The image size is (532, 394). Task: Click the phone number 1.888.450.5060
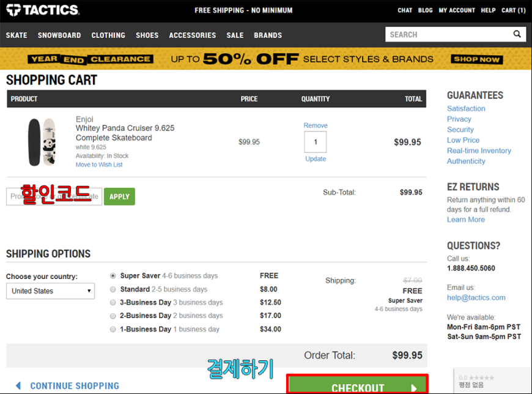pos(471,268)
